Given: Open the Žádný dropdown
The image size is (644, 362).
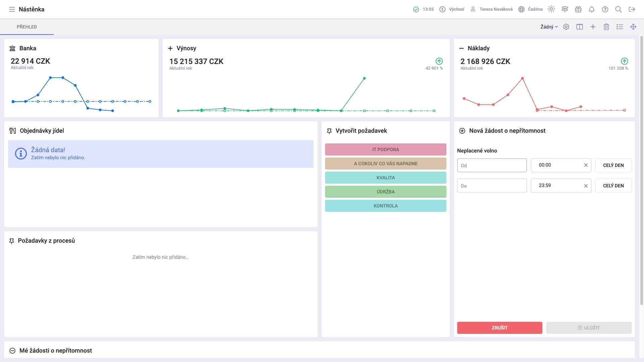Looking at the screenshot, I should pyautogui.click(x=549, y=27).
